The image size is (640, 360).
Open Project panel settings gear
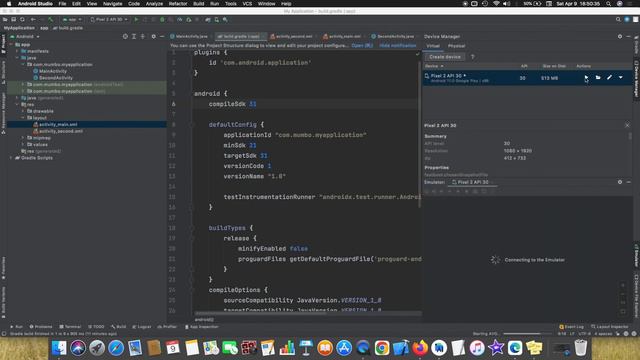[x=153, y=36]
